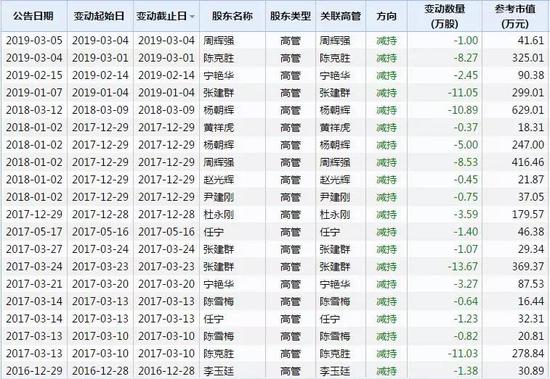Select market value 18.31
This screenshot has width=550, height=379.
coord(531,127)
